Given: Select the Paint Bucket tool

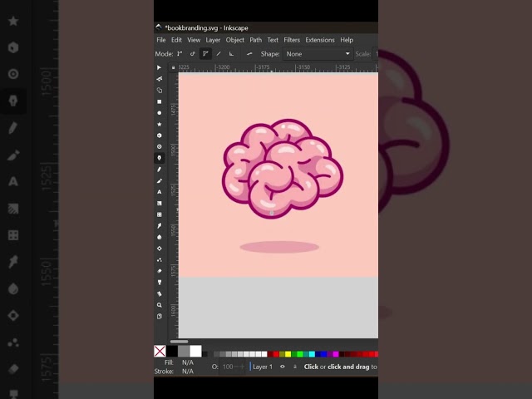Looking at the screenshot, I should [159, 237].
